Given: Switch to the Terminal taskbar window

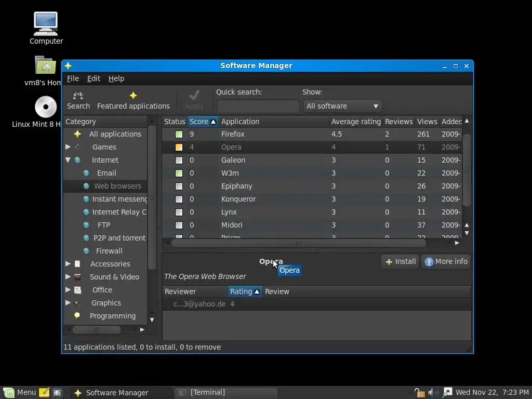Looking at the screenshot, I should (226, 393).
